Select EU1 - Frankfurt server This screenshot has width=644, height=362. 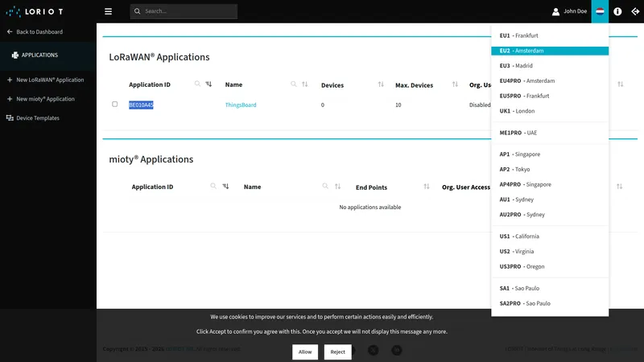click(x=550, y=35)
